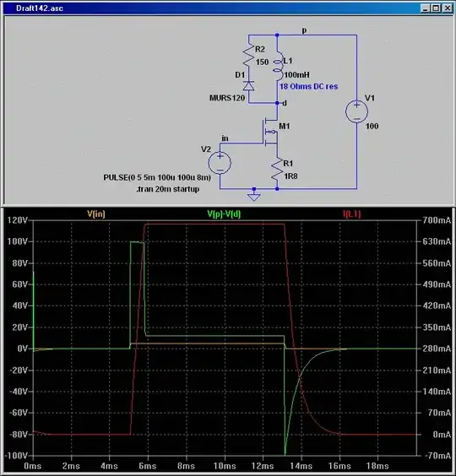The image size is (456, 476).
Task: Click the D1 diode symbol
Action: (x=248, y=86)
